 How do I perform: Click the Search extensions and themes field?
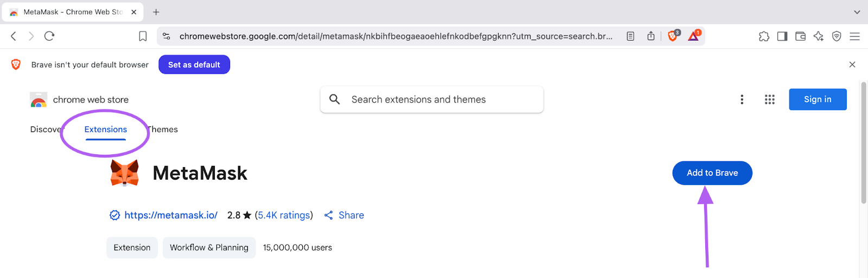(x=432, y=99)
